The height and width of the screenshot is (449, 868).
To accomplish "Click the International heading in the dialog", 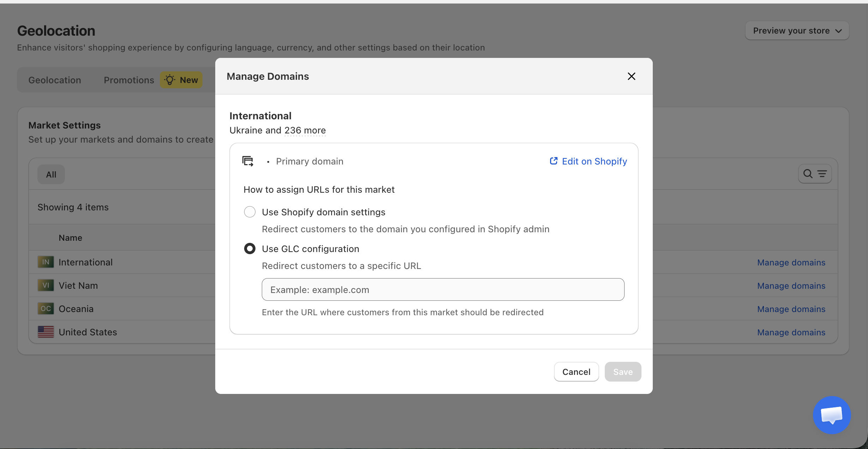I will click(x=260, y=116).
